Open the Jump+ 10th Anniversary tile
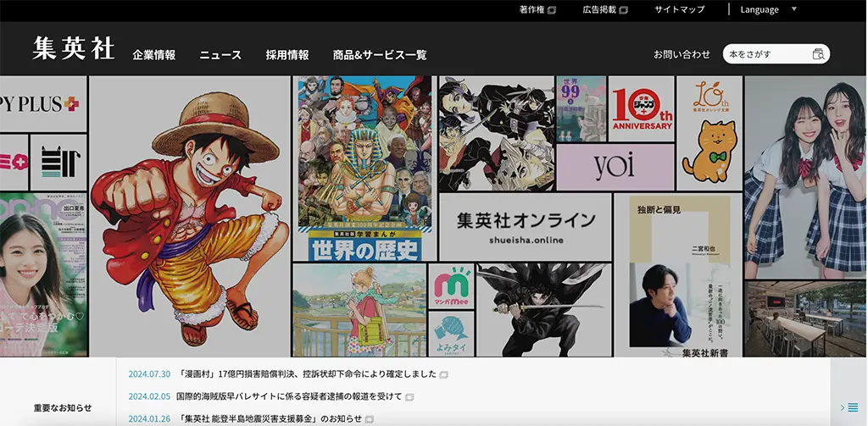 (x=642, y=109)
